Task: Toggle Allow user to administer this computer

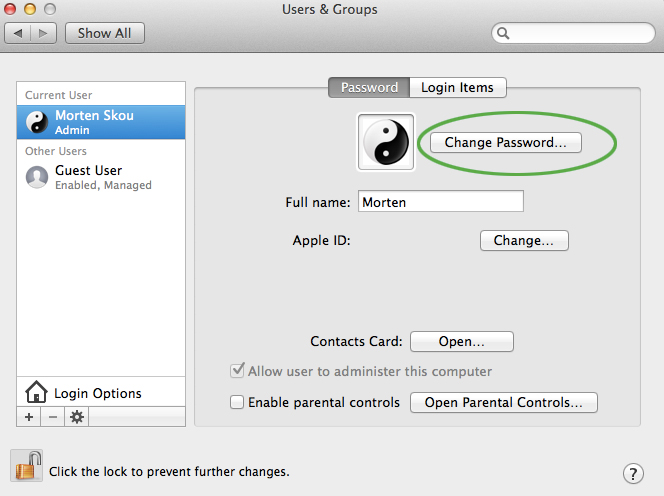Action: tap(237, 371)
